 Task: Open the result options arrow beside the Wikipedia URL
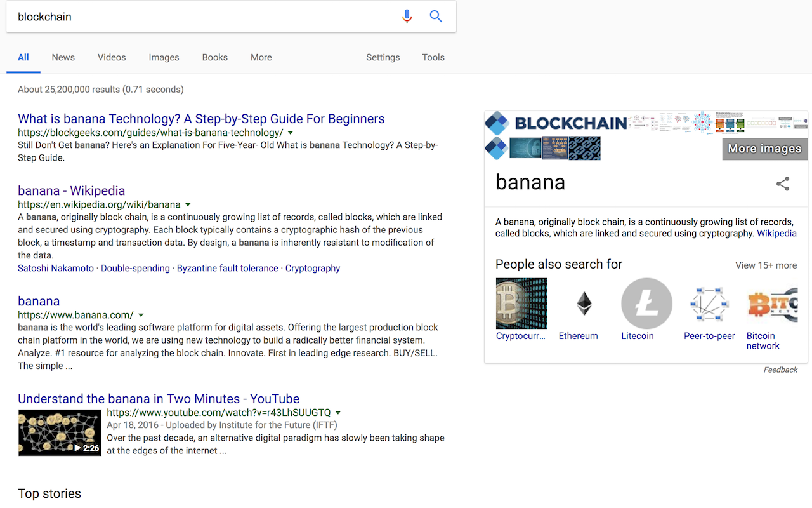click(188, 204)
